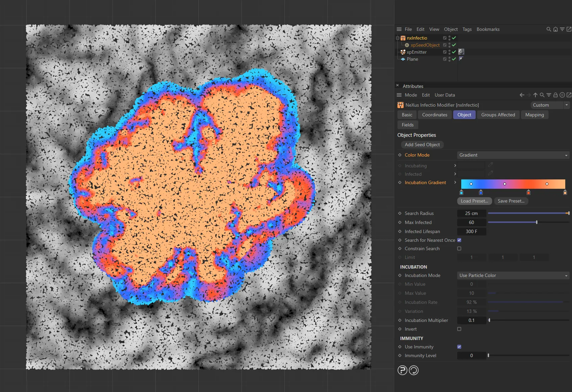
Task: Open the Incubation Mode dropdown
Action: coord(513,275)
